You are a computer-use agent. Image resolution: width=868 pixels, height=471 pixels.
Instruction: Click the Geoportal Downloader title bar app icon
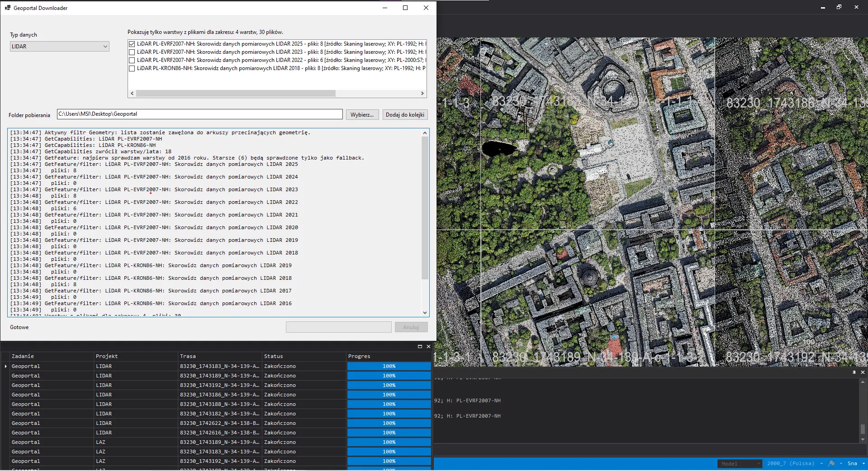pyautogui.click(x=7, y=8)
